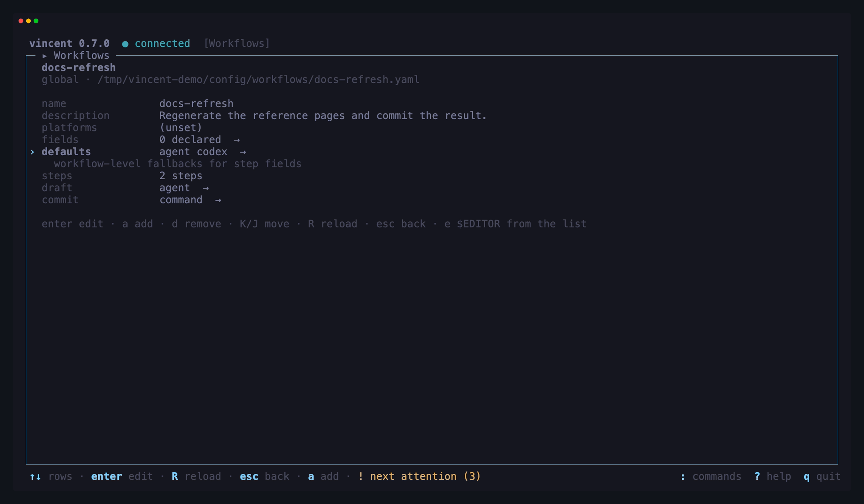864x504 pixels.
Task: Click the yellow minimize window button
Action: click(28, 21)
